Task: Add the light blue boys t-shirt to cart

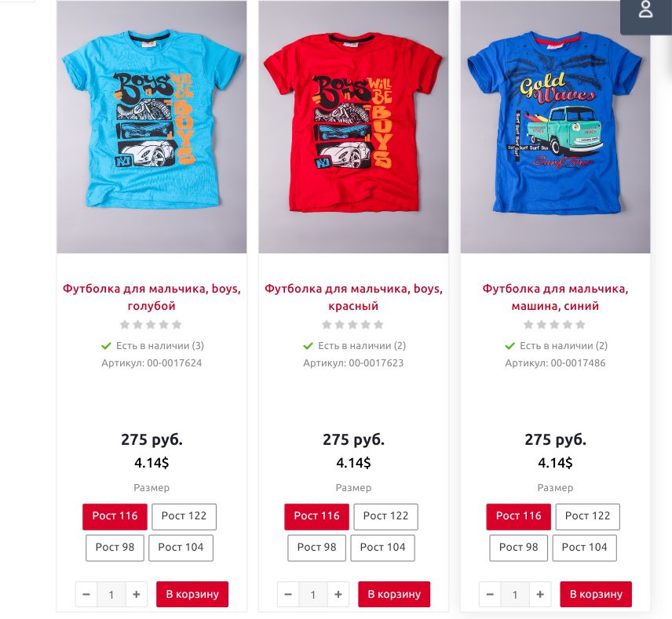Action: pyautogui.click(x=192, y=594)
